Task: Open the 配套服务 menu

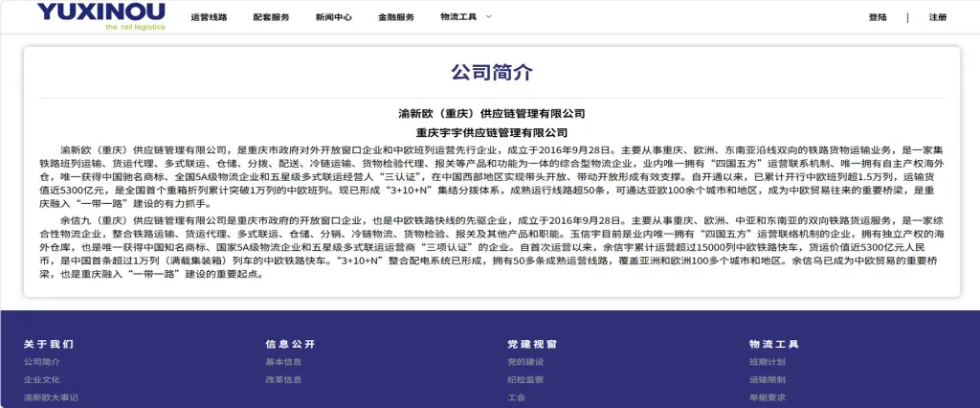Action: (271, 17)
